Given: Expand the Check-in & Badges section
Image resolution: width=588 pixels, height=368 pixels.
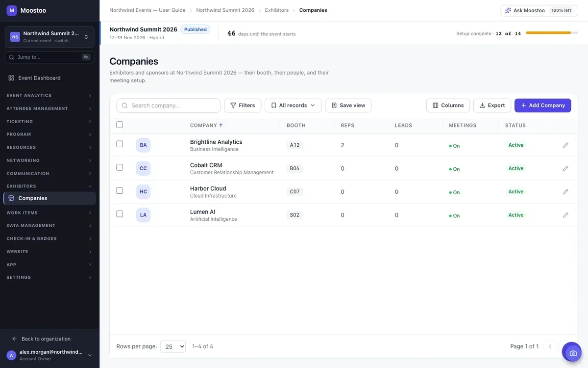Looking at the screenshot, I should point(49,238).
